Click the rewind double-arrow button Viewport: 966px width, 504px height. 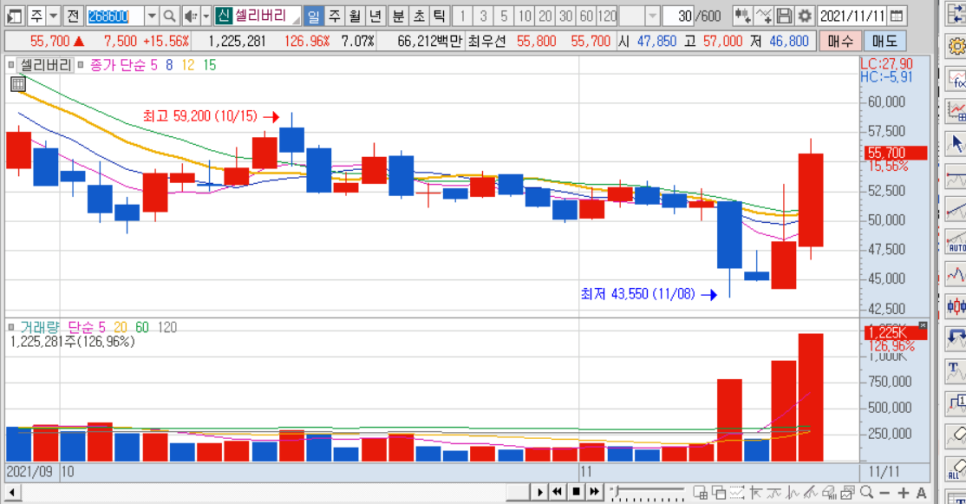coord(557,492)
